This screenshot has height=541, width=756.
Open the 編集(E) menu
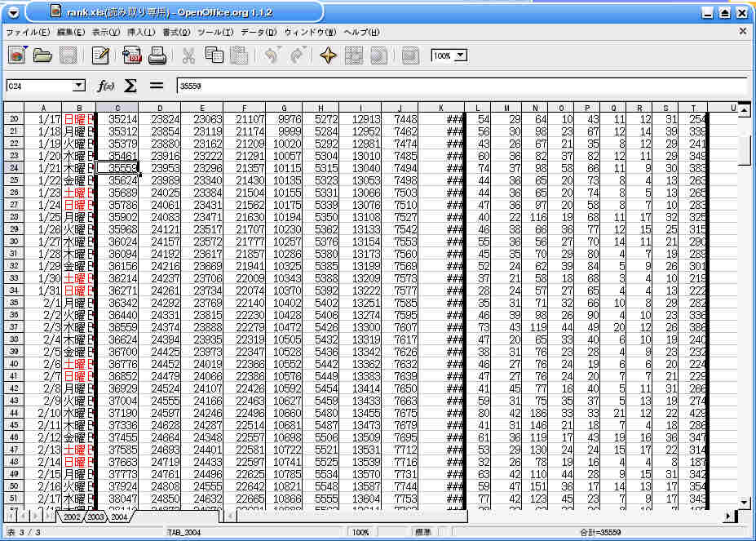70,33
